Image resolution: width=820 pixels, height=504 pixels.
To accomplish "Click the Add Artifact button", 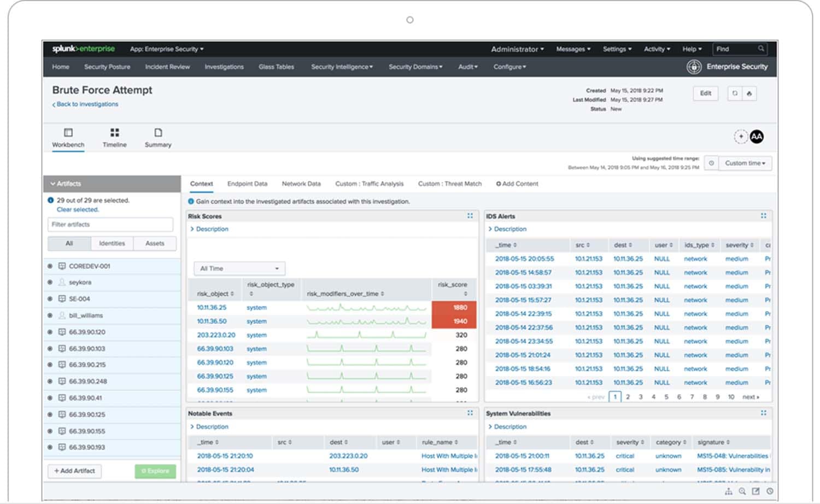I will [74, 471].
